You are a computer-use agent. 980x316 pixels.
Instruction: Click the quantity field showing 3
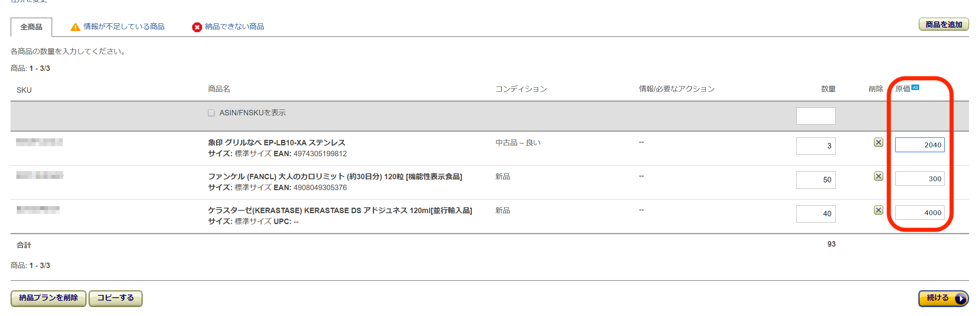tap(815, 146)
